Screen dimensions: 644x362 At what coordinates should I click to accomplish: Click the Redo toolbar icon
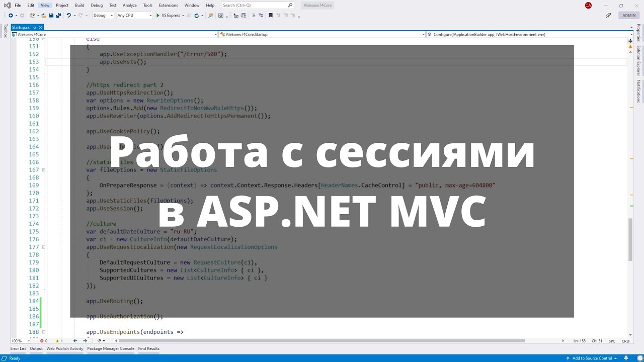coord(80,16)
